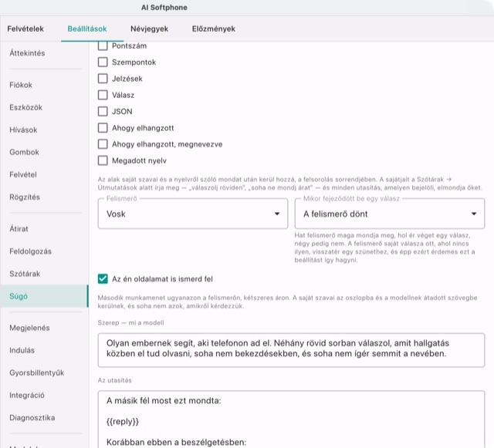Select Integráció in the sidebar
494x448 pixels.
[x=44, y=395]
